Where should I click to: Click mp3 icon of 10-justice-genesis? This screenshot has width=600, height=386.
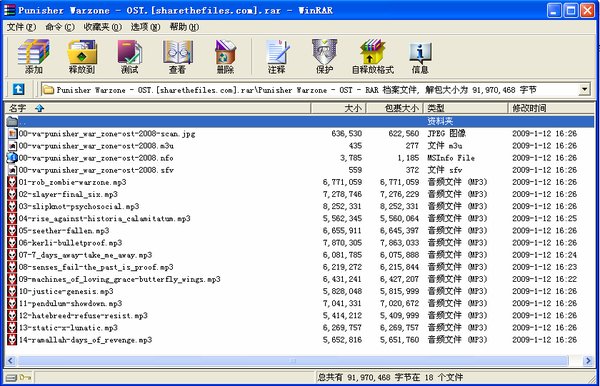(12, 291)
